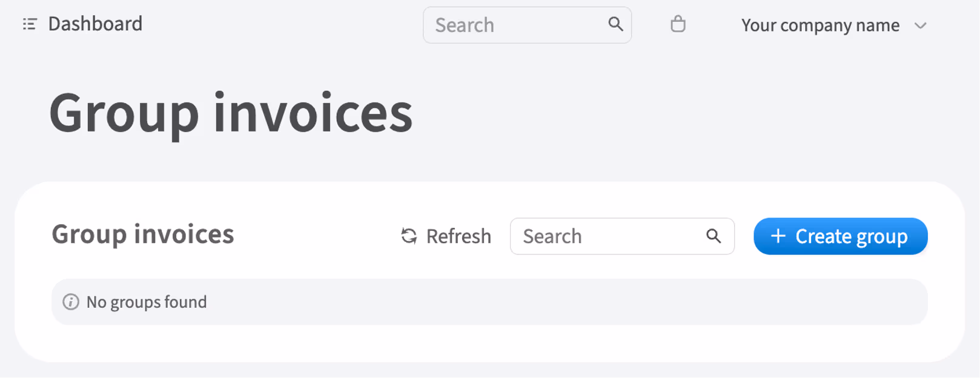Click the circular arrows Refresh icon

[409, 236]
